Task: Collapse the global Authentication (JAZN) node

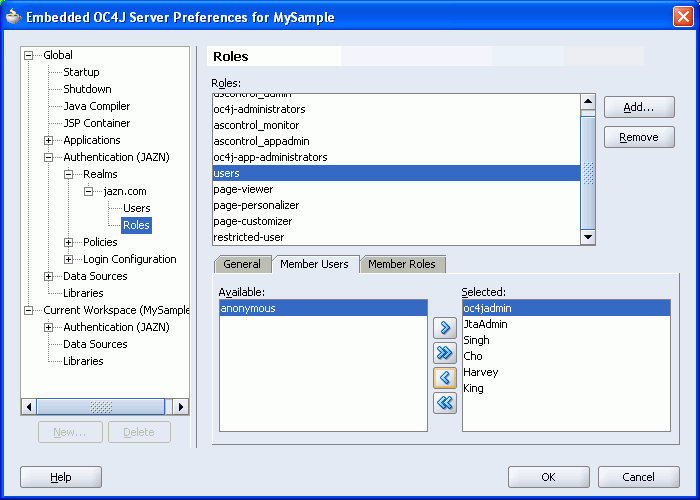Action: pos(49,158)
